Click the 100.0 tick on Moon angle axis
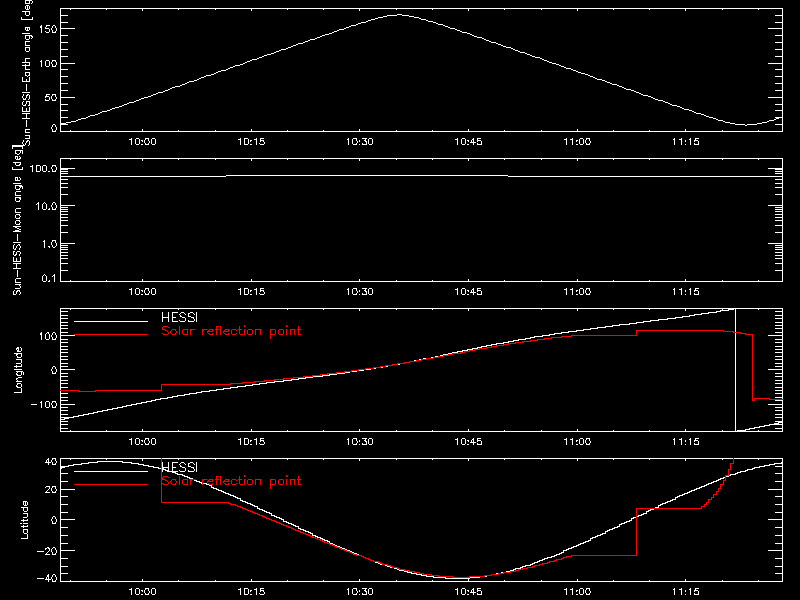 [x=43, y=168]
